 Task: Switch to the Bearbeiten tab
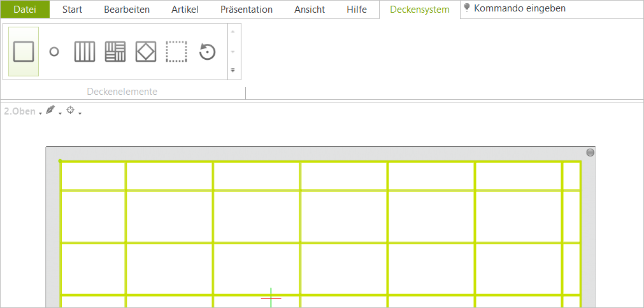tap(127, 10)
